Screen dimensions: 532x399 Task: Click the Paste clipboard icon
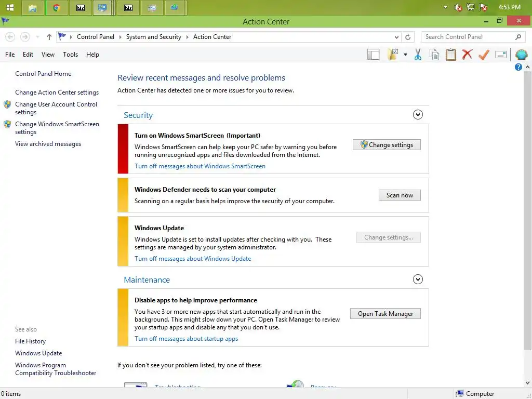[450, 54]
